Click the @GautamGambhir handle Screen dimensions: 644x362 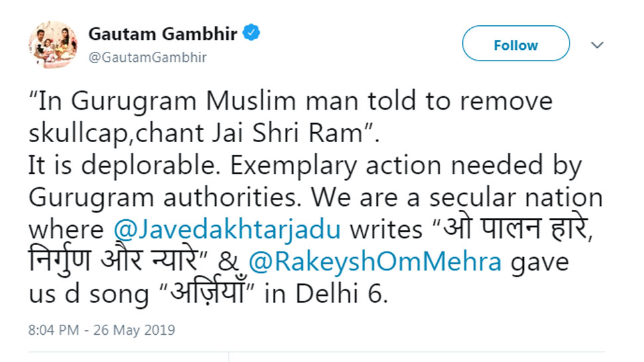(147, 57)
